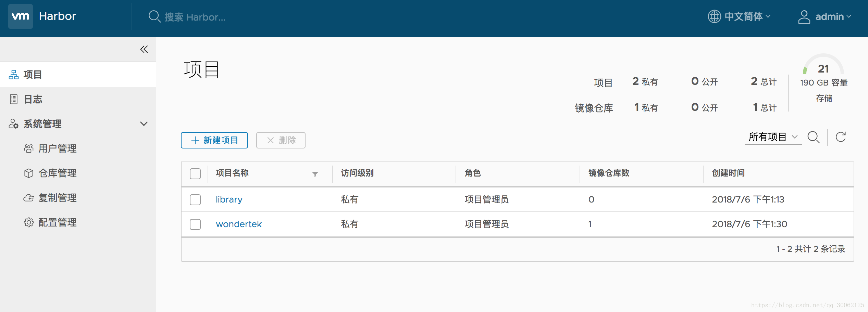Screen dimensions: 868x312
Task: Open the wondertek project link
Action: coord(239,224)
